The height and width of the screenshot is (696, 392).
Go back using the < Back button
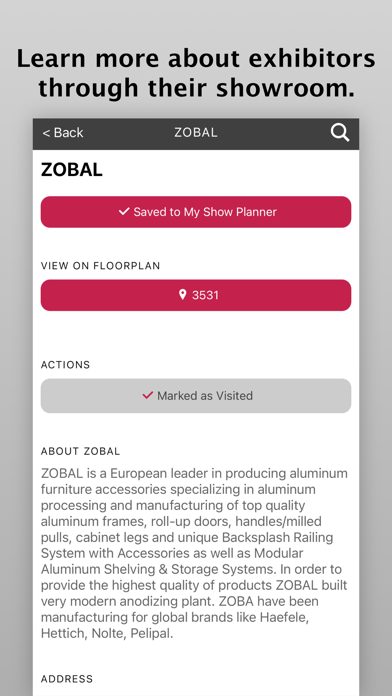[63, 133]
